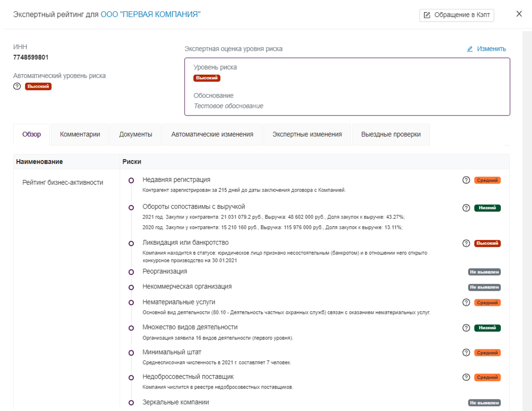Click help icon for Минимальный штат risk
Image resolution: width=532 pixels, height=411 pixels.
pos(466,352)
